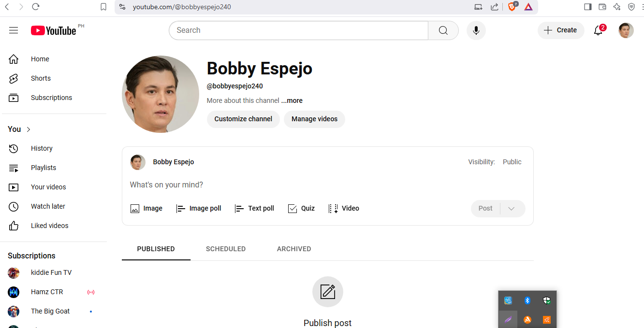Expand channel description with ...more

[292, 101]
